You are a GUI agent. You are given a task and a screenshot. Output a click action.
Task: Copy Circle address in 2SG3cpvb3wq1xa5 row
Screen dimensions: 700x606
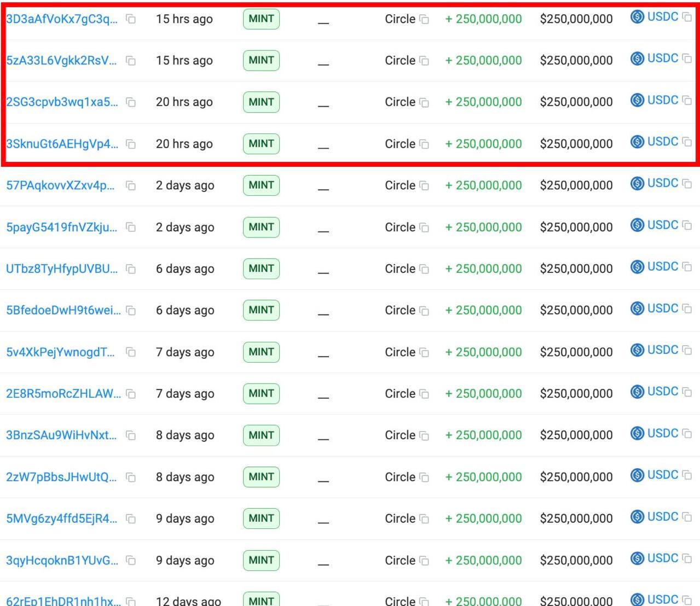[x=424, y=102]
